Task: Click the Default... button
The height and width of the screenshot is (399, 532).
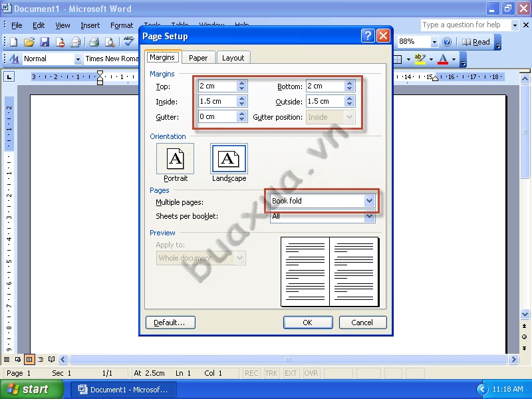Action: [170, 323]
